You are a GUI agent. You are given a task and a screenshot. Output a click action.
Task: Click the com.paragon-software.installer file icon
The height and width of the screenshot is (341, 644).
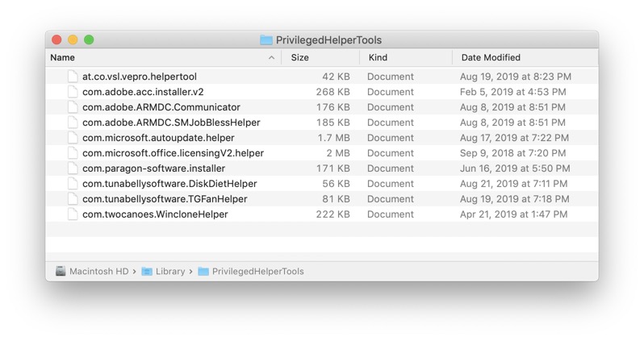point(73,168)
